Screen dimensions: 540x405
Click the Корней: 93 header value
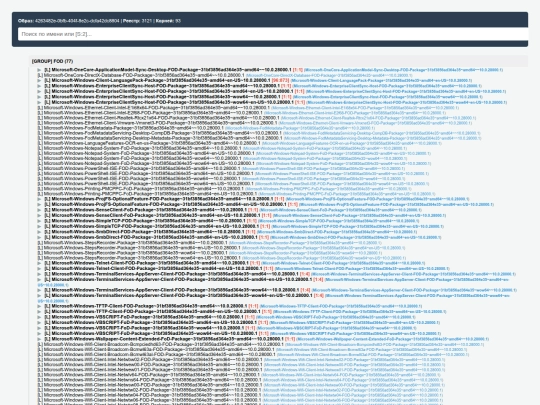[x=168, y=21]
